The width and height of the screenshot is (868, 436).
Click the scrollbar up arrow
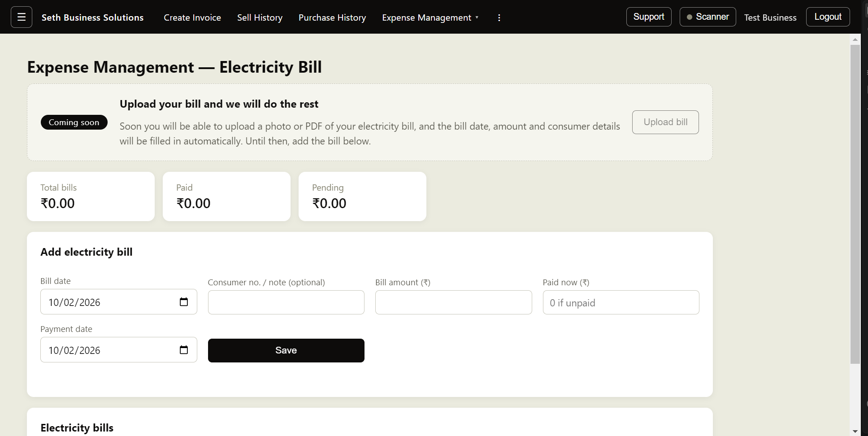coord(855,39)
